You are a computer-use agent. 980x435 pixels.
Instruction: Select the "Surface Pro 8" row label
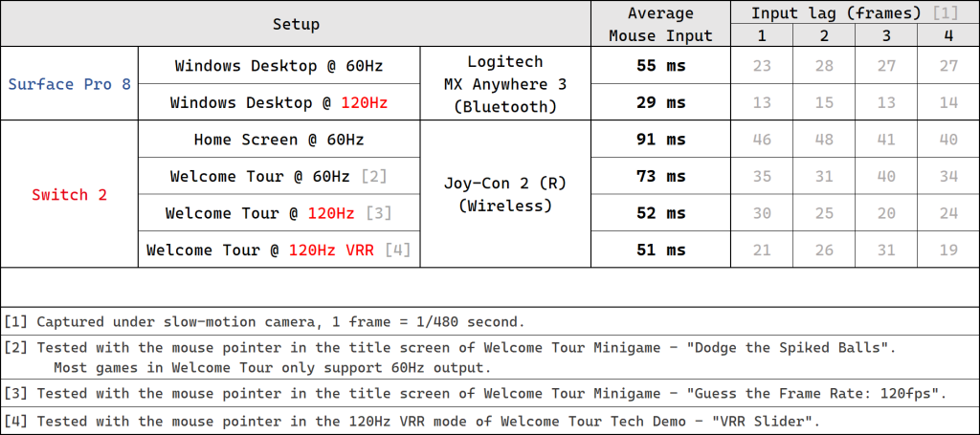coord(69,83)
